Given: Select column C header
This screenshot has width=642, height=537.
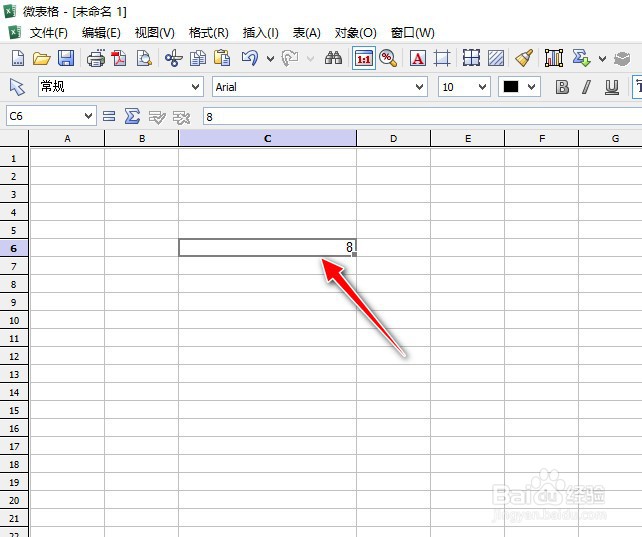Looking at the screenshot, I should [x=267, y=138].
